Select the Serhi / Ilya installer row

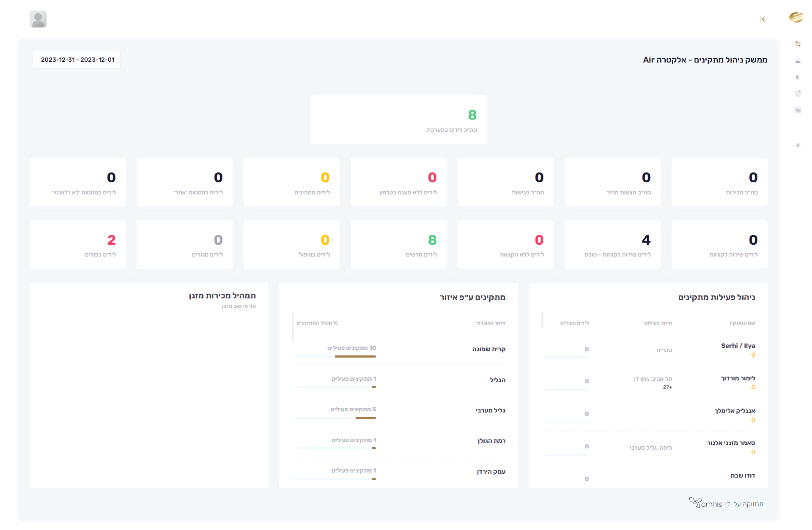tap(738, 346)
